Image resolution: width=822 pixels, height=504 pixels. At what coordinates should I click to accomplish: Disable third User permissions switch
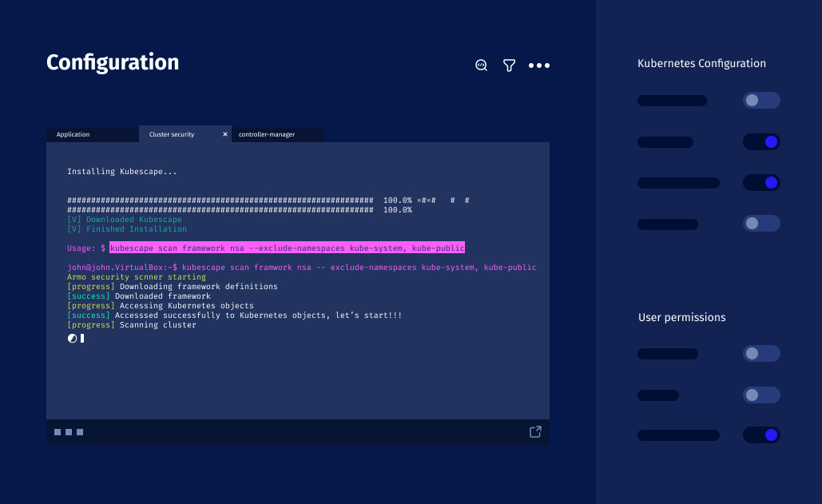tap(761, 435)
